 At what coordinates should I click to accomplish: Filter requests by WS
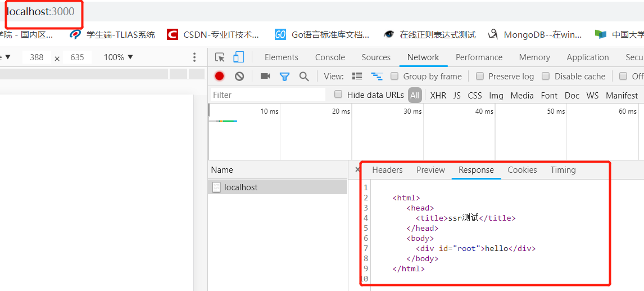pos(592,96)
